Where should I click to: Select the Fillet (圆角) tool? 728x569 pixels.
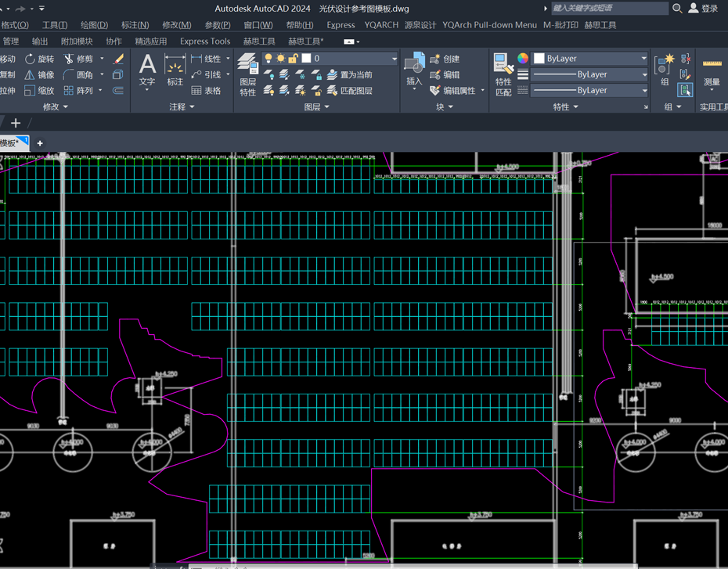point(78,74)
